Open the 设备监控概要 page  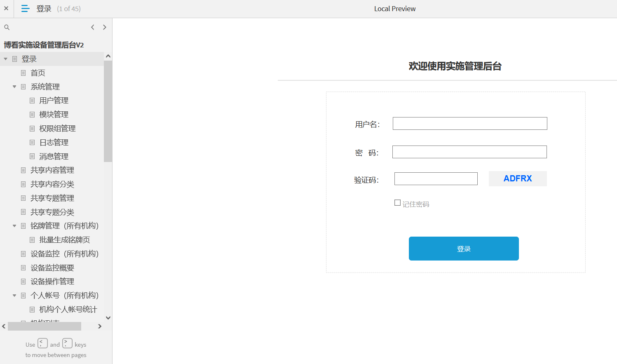pyautogui.click(x=52, y=268)
